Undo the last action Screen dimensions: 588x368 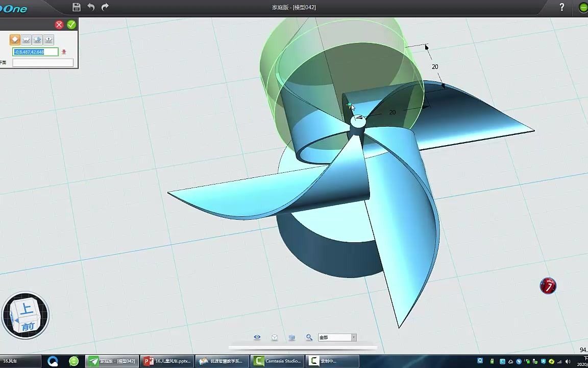pos(91,7)
